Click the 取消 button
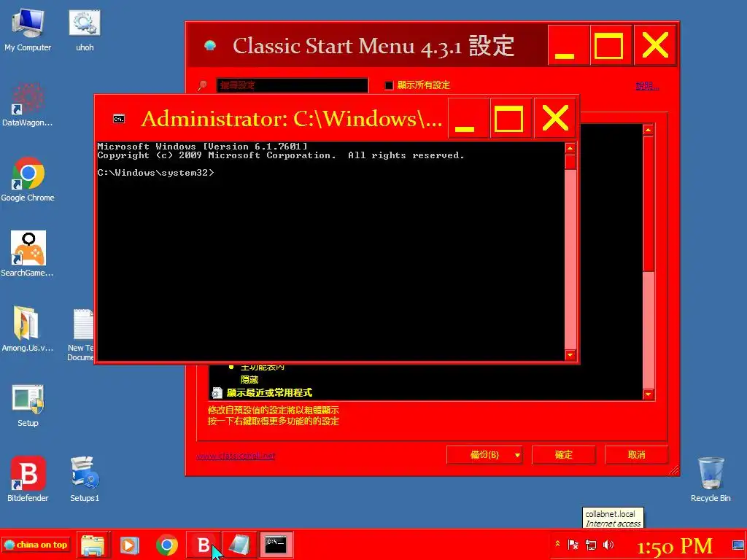The width and height of the screenshot is (747, 560). pos(636,455)
